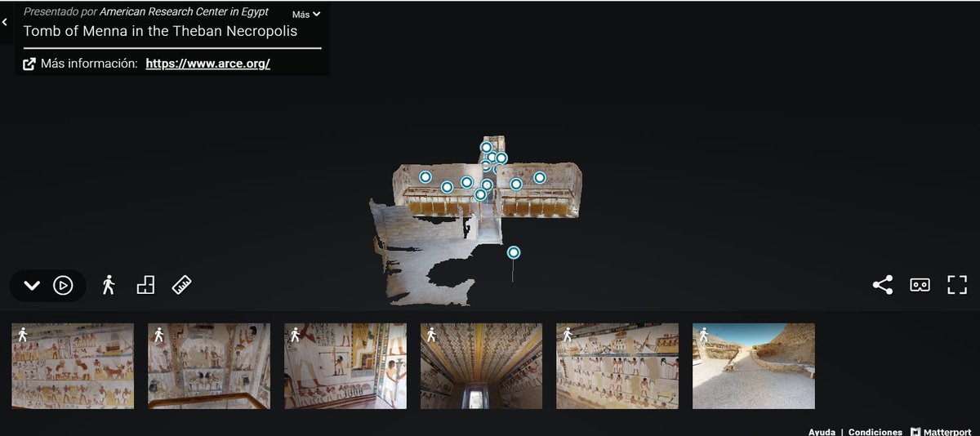Click the external link icon beside Más información
This screenshot has height=436, width=980.
[29, 64]
